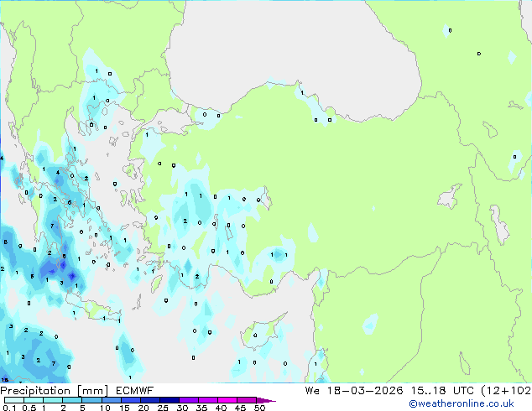
Task: Click the legend label '0.5'
Action: pos(29,408)
